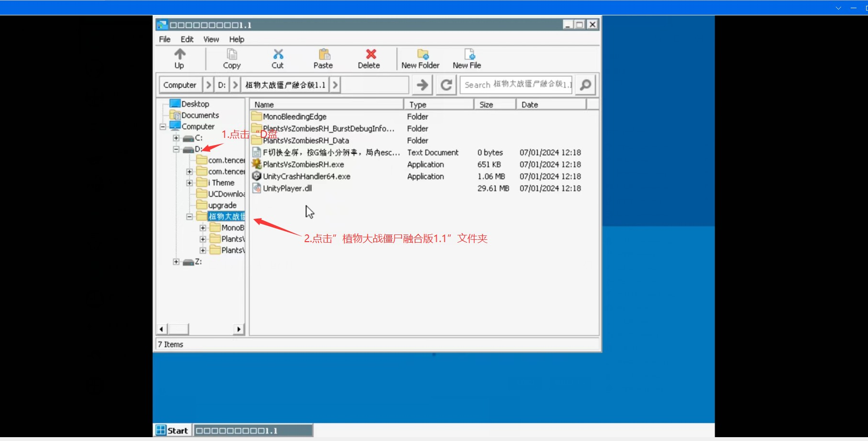Click UCDownload folder in tree
The height and width of the screenshot is (441, 868).
click(220, 194)
